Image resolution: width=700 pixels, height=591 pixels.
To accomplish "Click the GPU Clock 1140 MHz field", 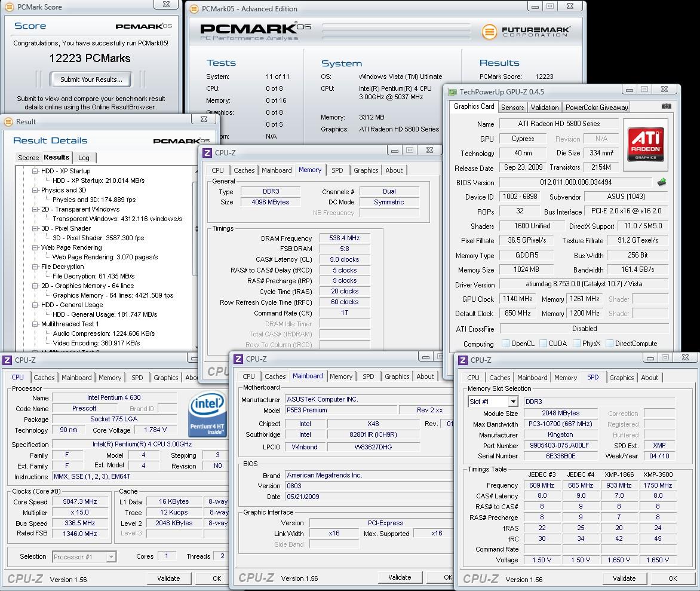I will point(518,299).
